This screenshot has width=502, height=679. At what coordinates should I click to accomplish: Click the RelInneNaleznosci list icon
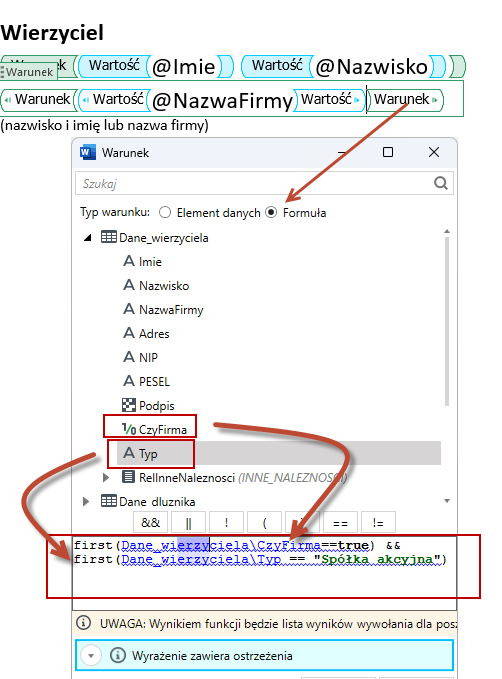click(128, 477)
